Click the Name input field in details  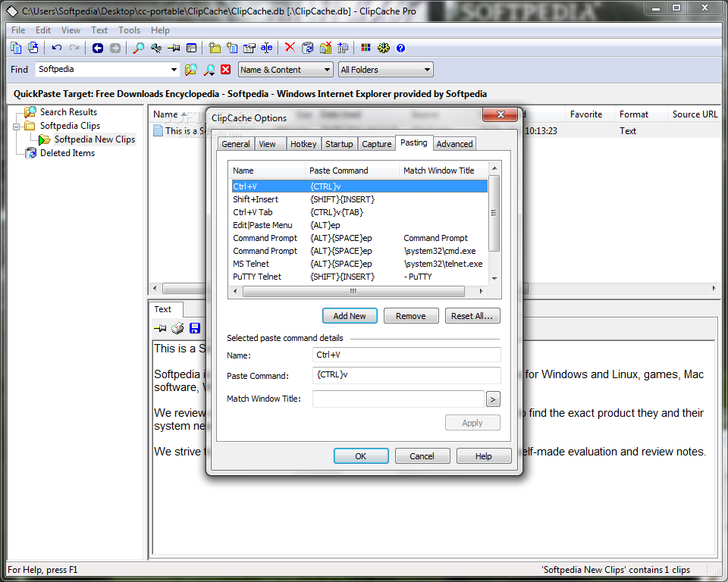[x=406, y=355]
